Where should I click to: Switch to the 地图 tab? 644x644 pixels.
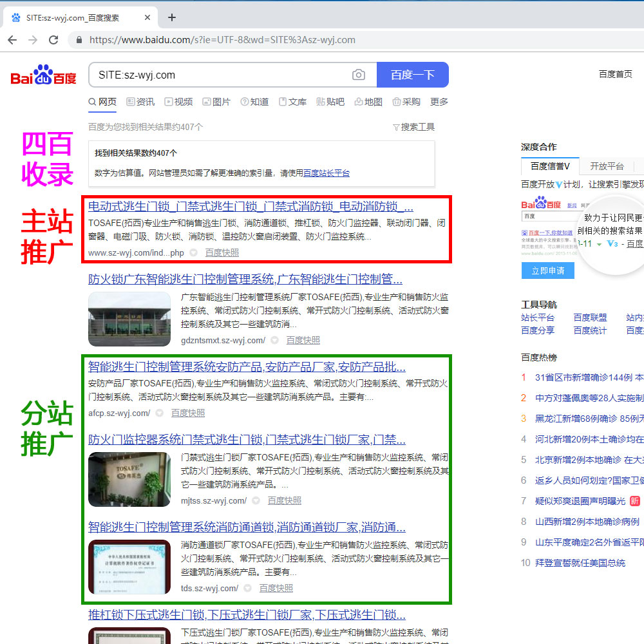pyautogui.click(x=368, y=102)
